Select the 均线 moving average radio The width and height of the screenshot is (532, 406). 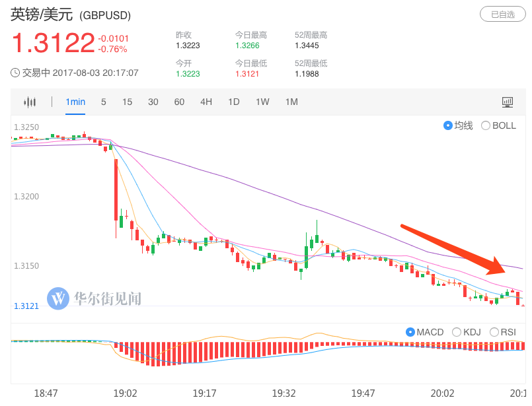pos(448,125)
